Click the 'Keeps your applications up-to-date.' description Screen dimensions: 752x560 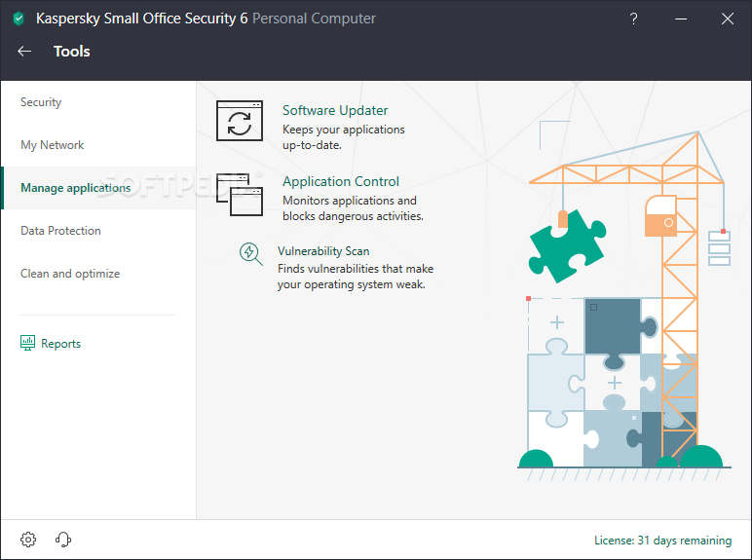click(344, 137)
